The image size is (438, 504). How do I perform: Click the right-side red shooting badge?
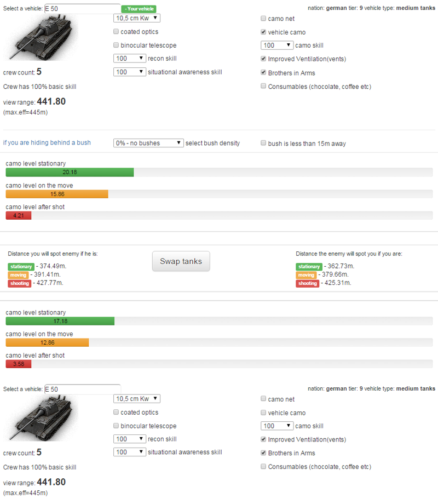point(308,283)
